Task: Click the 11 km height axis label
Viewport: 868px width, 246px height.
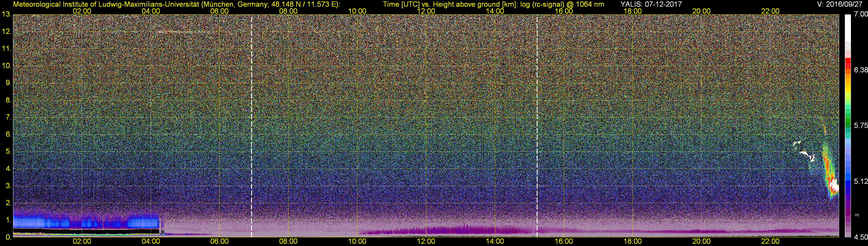Action: coord(6,49)
